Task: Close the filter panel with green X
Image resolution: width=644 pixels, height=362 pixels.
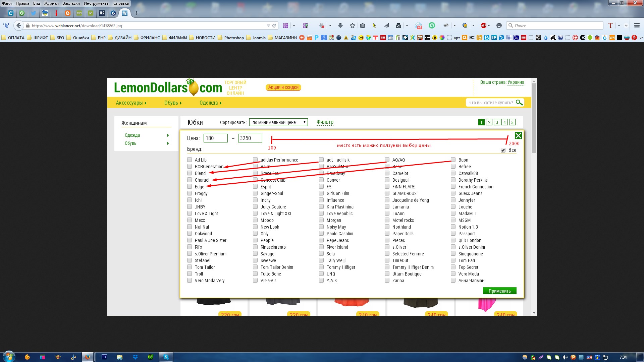Action: tap(518, 135)
